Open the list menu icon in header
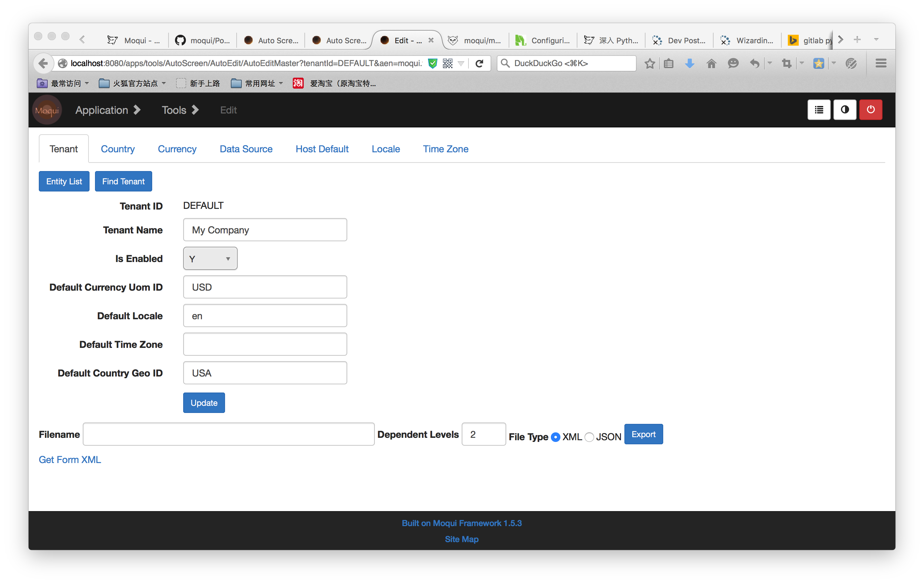This screenshot has width=924, height=584. pyautogui.click(x=819, y=110)
